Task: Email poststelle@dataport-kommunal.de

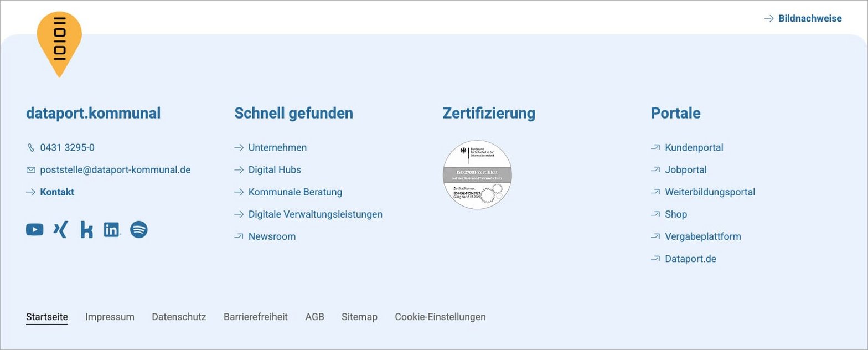Action: click(x=115, y=169)
